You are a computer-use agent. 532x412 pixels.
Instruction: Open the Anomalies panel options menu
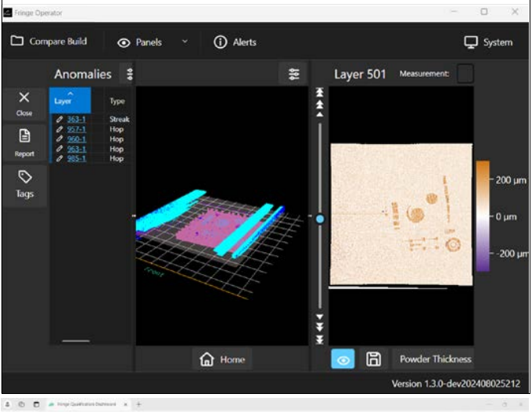[x=130, y=74]
